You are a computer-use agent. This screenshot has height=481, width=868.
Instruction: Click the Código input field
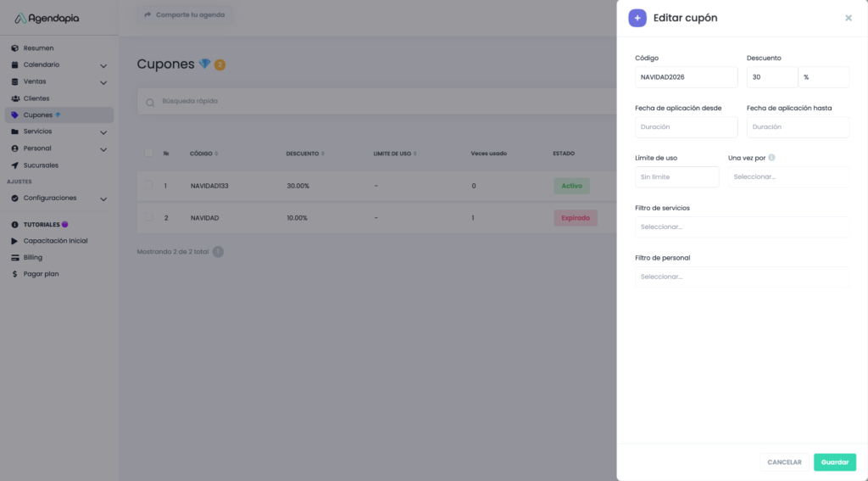pos(686,77)
